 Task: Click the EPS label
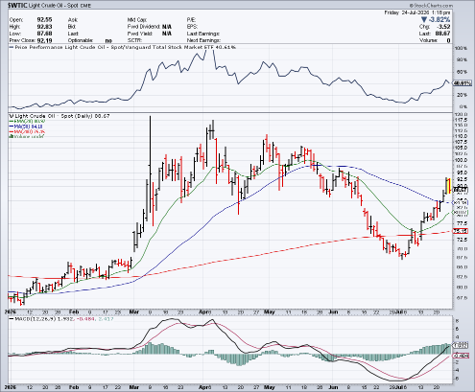coord(192,27)
